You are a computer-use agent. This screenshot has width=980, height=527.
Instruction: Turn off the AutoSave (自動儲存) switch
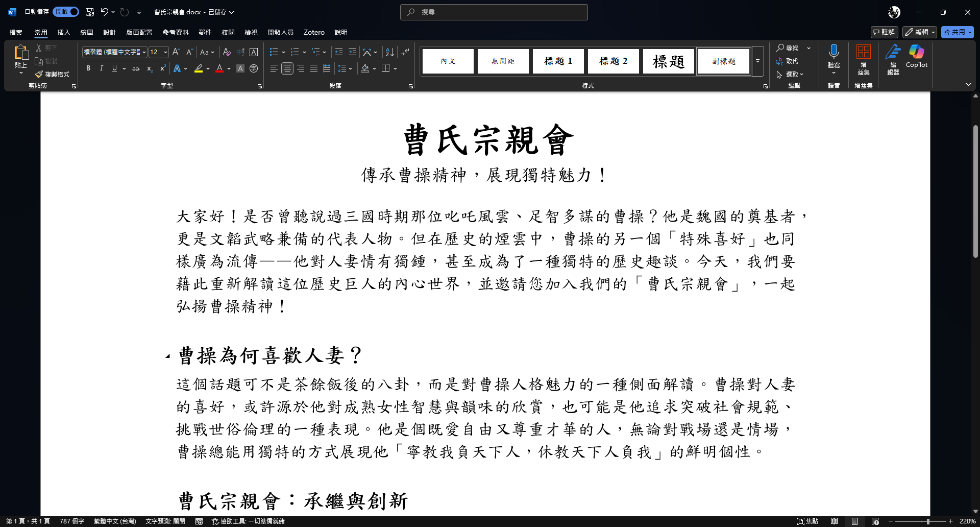[65, 11]
